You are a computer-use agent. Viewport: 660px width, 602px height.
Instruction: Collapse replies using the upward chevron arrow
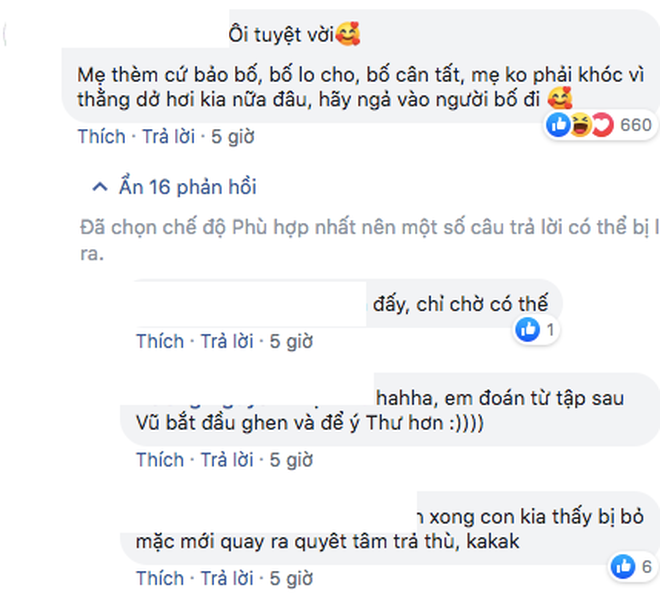100,186
